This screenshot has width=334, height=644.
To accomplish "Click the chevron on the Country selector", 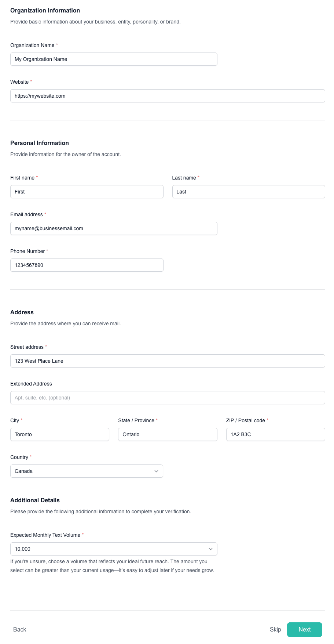I will (x=157, y=471).
